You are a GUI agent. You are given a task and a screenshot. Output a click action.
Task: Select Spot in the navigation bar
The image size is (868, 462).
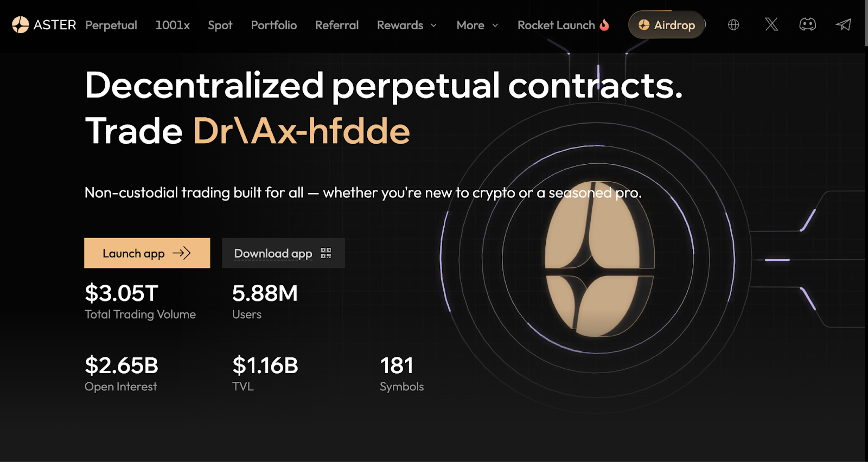click(x=220, y=25)
